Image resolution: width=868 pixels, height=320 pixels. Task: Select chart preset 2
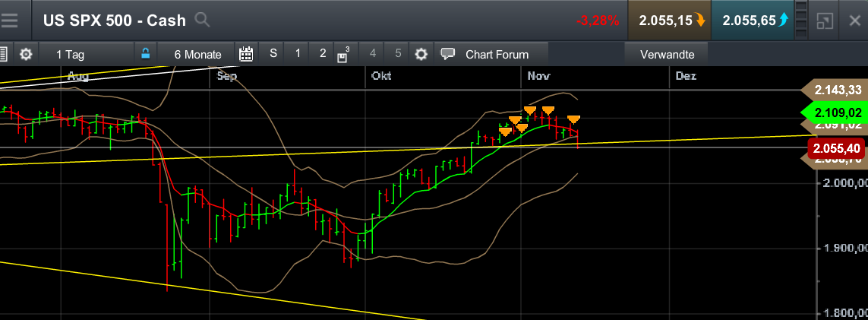point(323,54)
